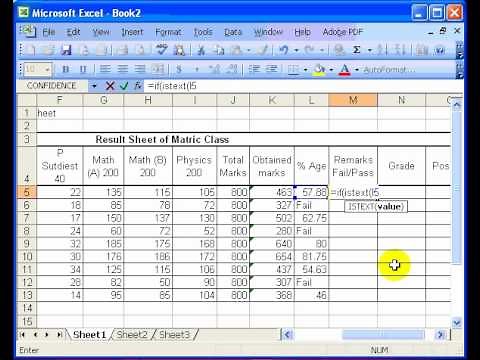Open the File menu

click(49, 32)
